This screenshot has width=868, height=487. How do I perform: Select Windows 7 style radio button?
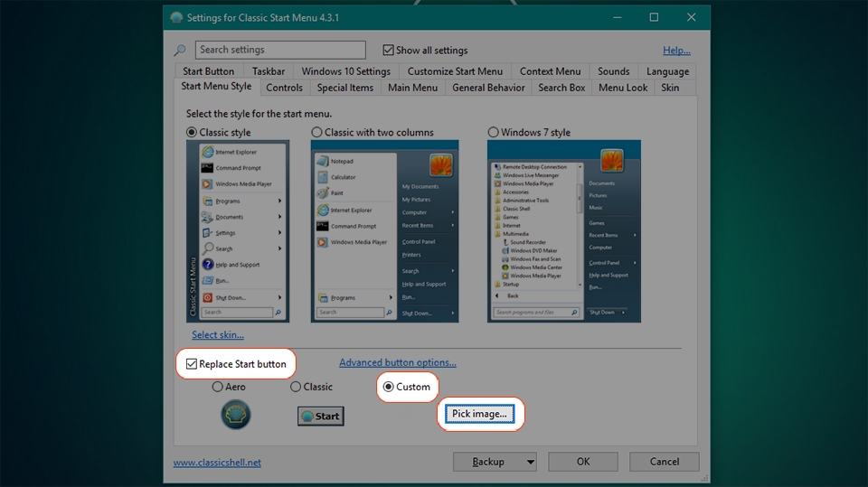click(493, 132)
